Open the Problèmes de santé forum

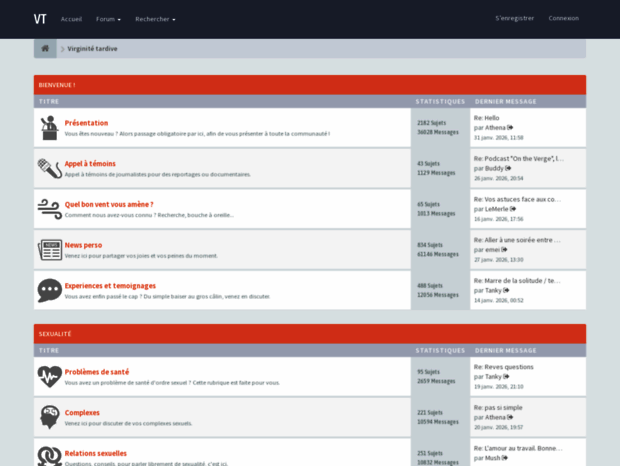(97, 372)
